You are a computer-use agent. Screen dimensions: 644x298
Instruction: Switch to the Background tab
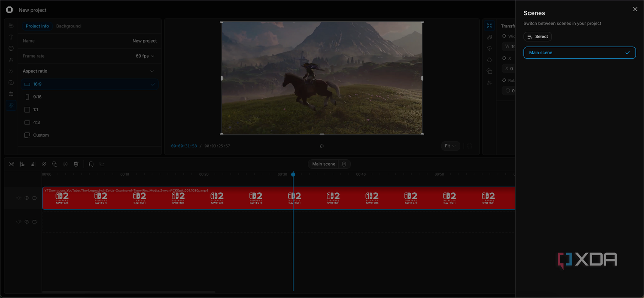(68, 26)
